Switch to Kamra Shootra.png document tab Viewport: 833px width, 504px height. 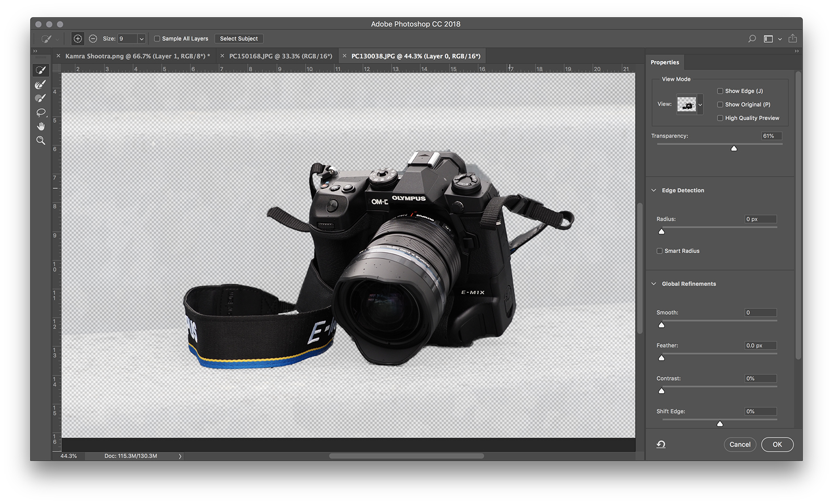coord(137,56)
